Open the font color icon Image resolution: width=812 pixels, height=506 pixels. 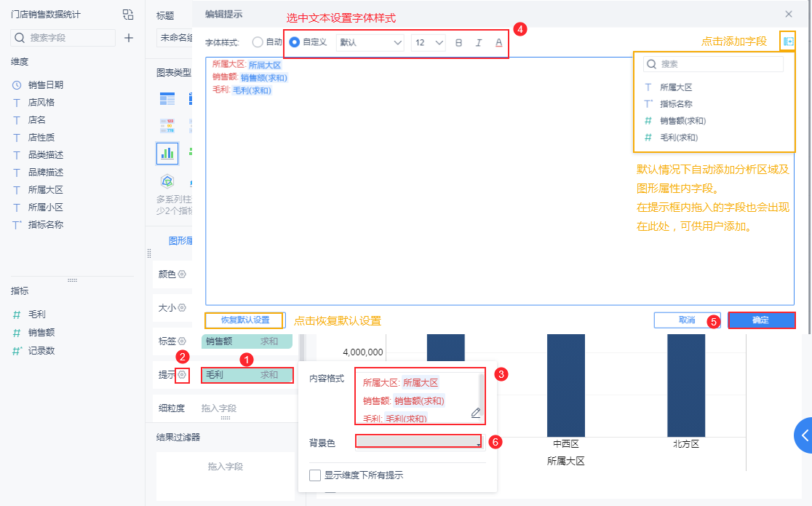[x=498, y=42]
